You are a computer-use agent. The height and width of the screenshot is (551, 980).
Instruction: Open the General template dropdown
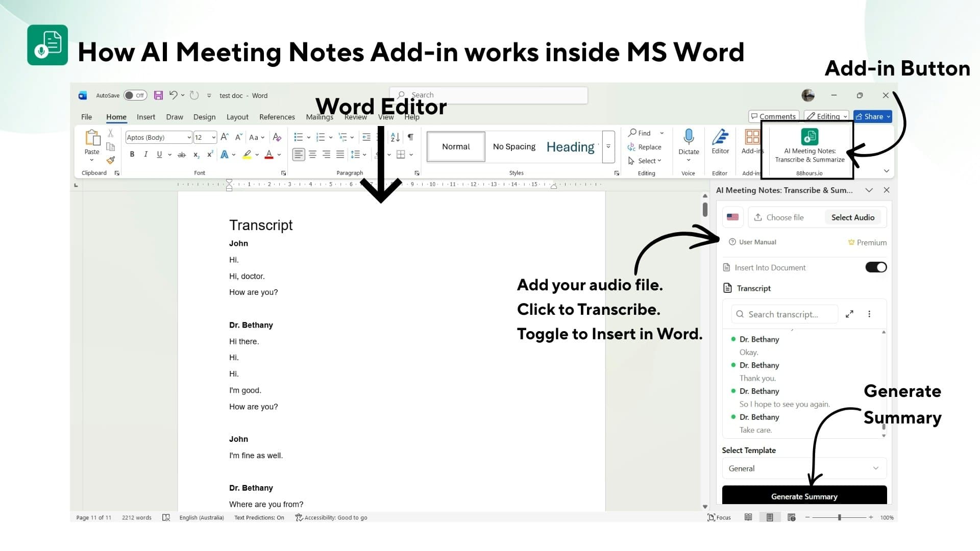(x=804, y=468)
